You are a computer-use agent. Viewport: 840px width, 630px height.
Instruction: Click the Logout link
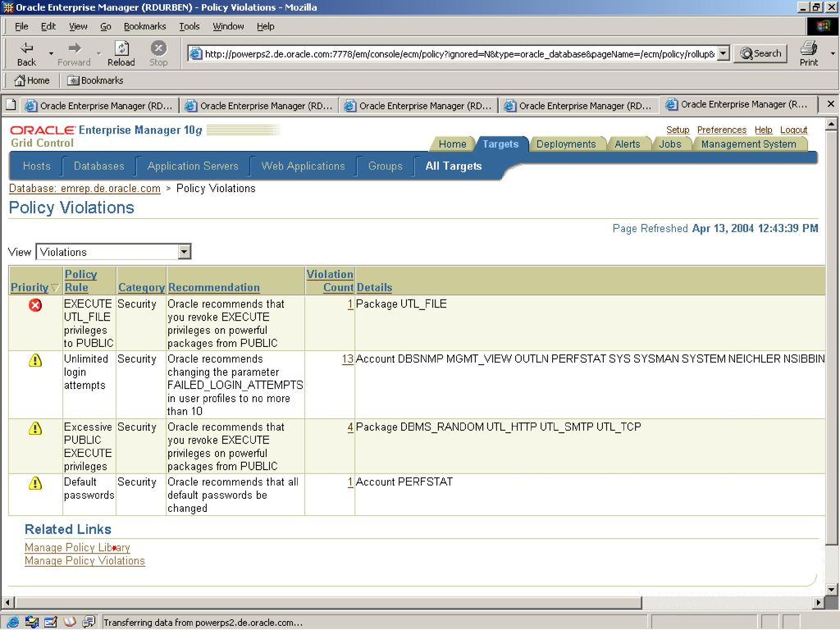(x=793, y=130)
